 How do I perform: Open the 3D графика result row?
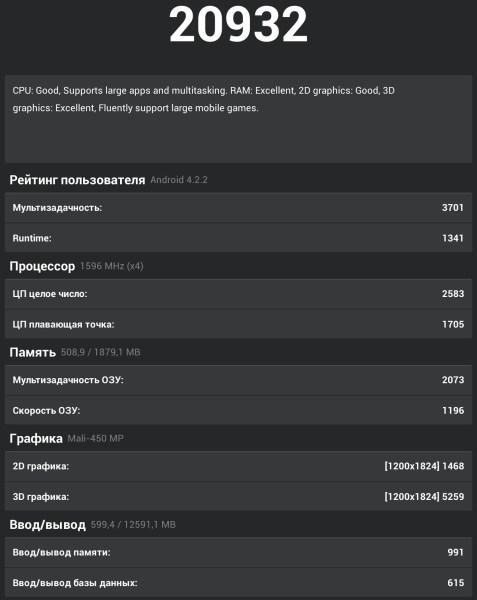pyautogui.click(x=238, y=497)
